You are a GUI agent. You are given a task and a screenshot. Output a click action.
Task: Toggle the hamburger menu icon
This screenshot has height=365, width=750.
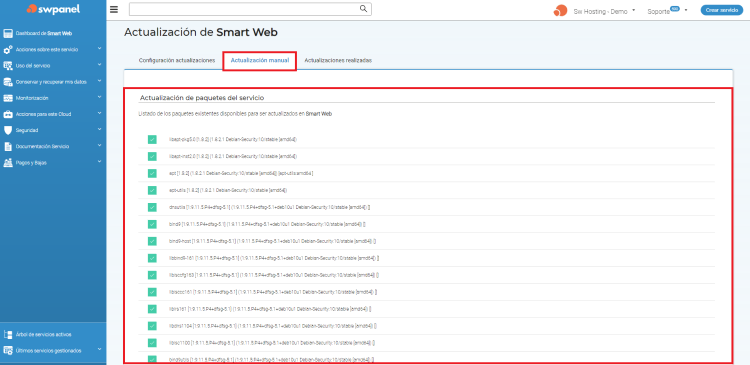coord(114,9)
